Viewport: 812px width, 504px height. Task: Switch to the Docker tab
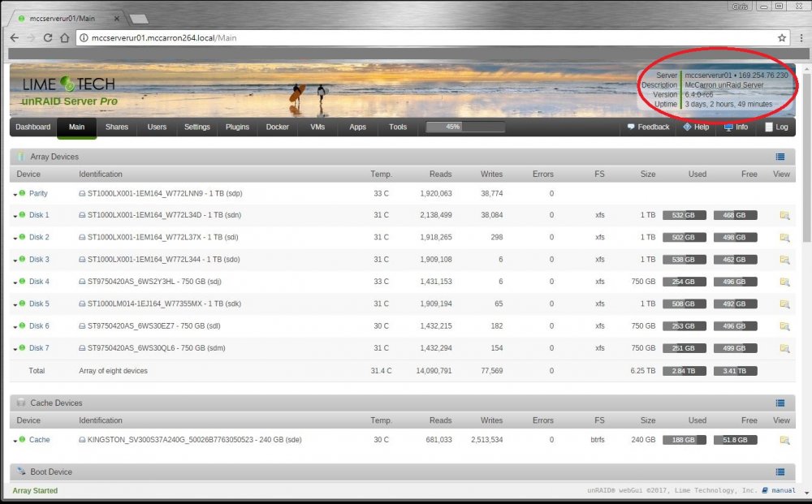pos(278,127)
